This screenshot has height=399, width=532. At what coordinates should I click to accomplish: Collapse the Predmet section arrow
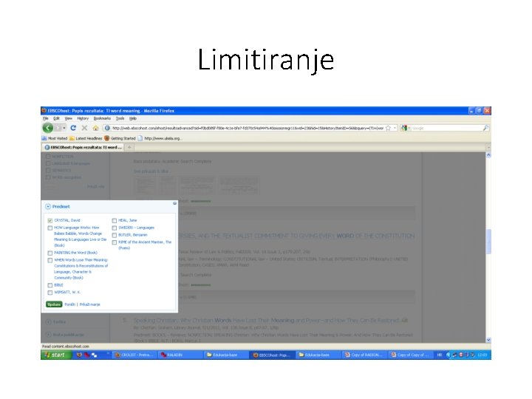pyautogui.click(x=48, y=206)
